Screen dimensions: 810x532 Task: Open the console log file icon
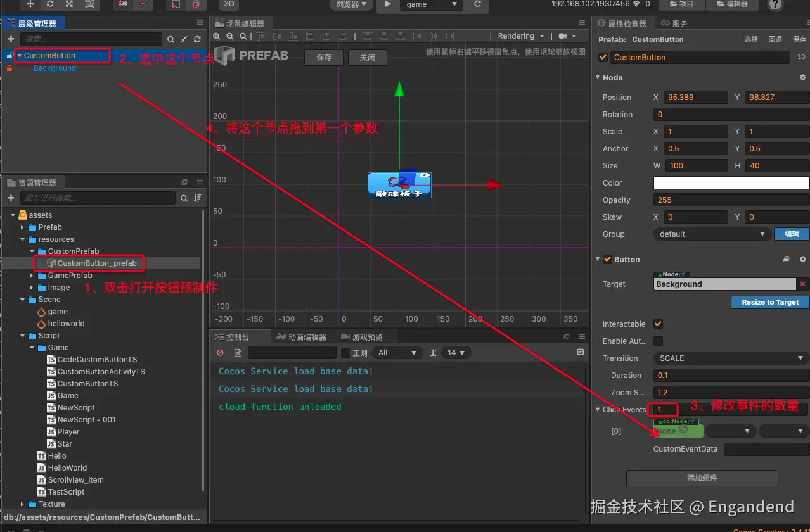[238, 353]
